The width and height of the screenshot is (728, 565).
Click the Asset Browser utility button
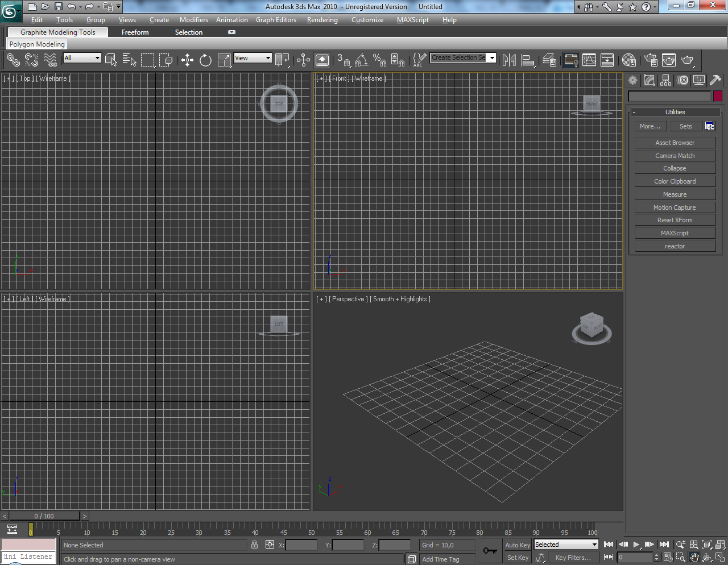[x=675, y=143]
